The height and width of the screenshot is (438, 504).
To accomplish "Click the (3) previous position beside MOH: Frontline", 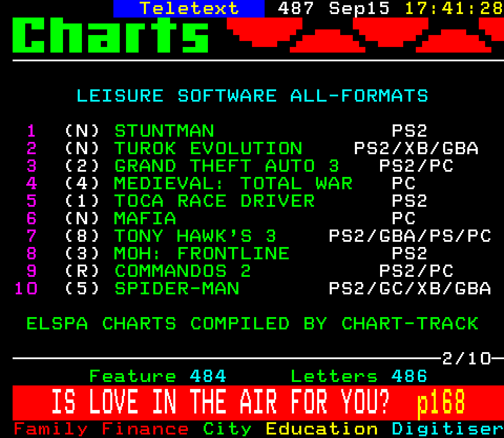I will tap(82, 254).
